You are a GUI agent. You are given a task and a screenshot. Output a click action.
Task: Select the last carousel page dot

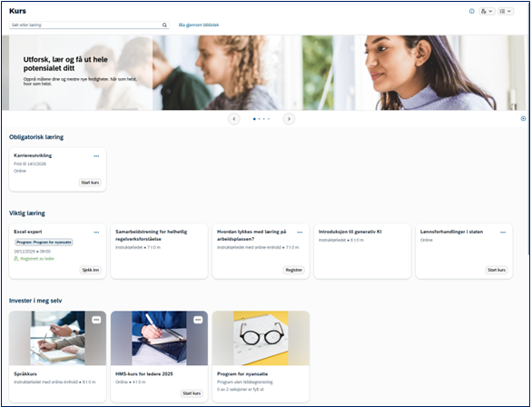269,119
